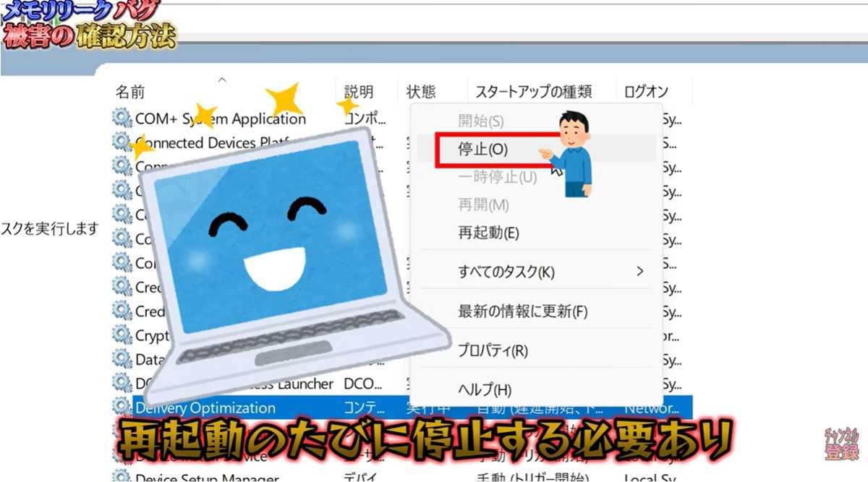
Task: Click the gear icon beside Cryptographic service entry
Action: pyautogui.click(x=120, y=335)
